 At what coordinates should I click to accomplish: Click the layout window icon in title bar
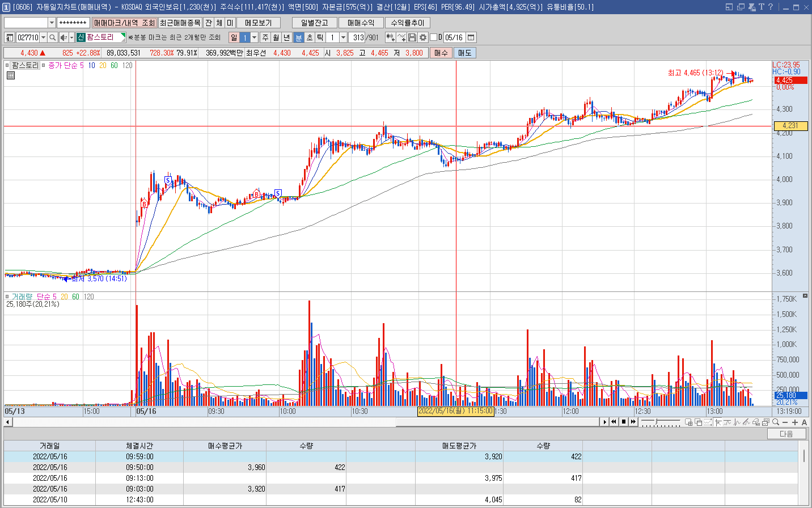[729, 7]
